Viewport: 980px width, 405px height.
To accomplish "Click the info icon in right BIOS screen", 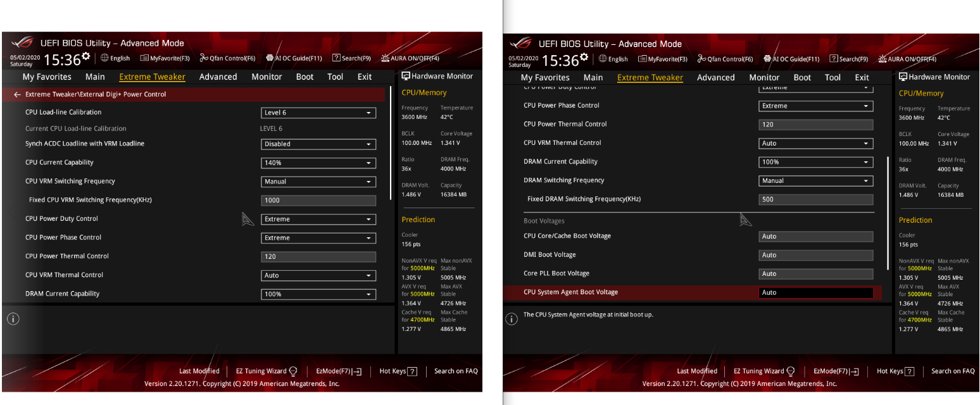I will point(512,319).
